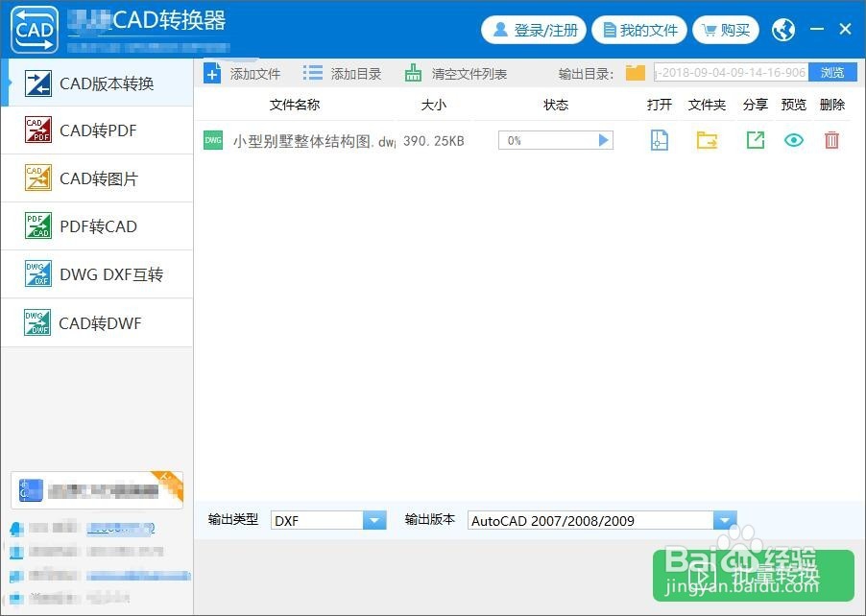Screen dimensions: 866x616
Task: Click the sidebar promotional banner
Action: [x=97, y=490]
